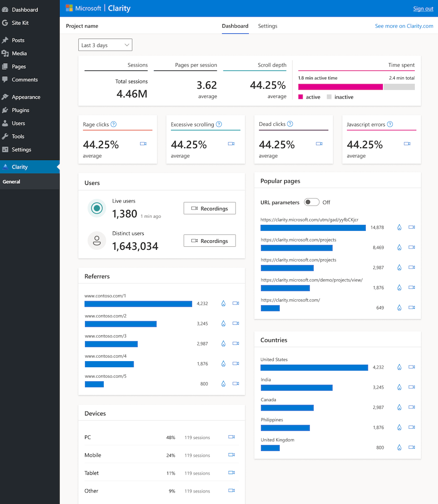Click the heatmap icon next to India
The width and height of the screenshot is (438, 504).
pyautogui.click(x=399, y=387)
